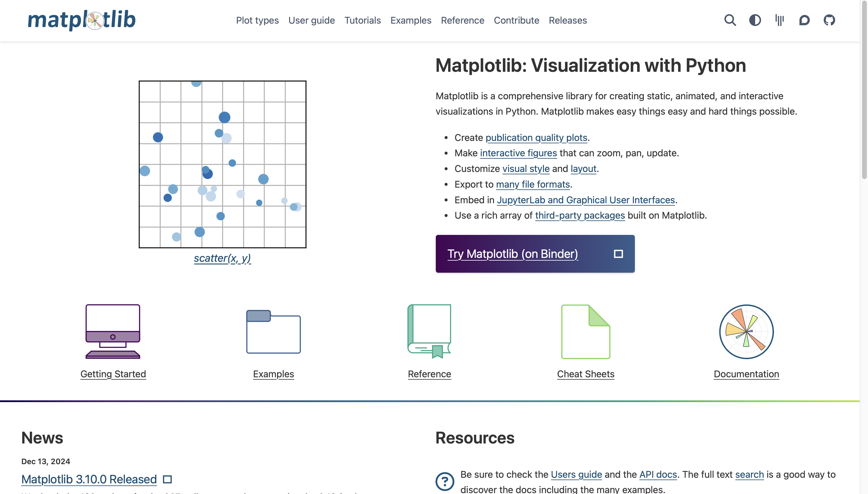This screenshot has width=868, height=494.
Task: Click the Examples folder icon
Action: point(273,331)
